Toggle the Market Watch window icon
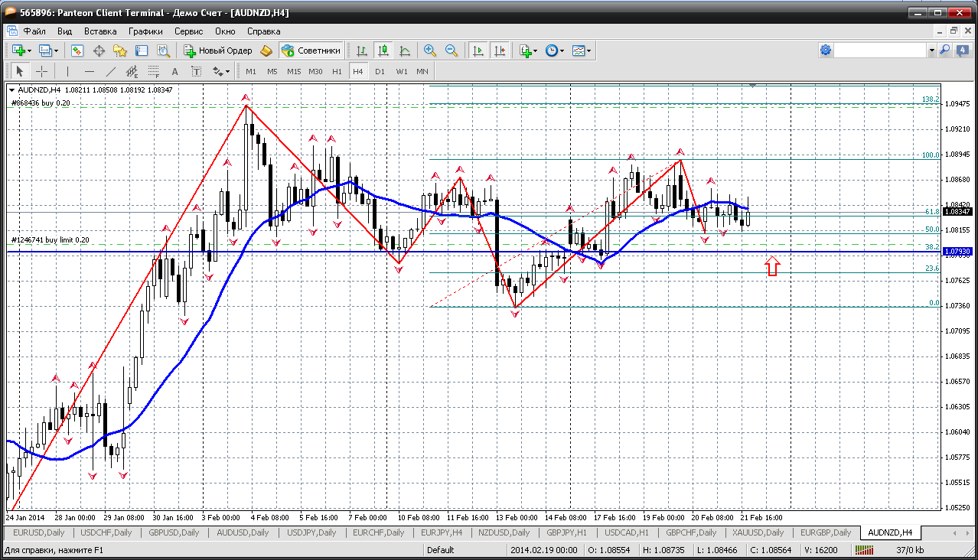The height and width of the screenshot is (560, 978). coord(77,50)
